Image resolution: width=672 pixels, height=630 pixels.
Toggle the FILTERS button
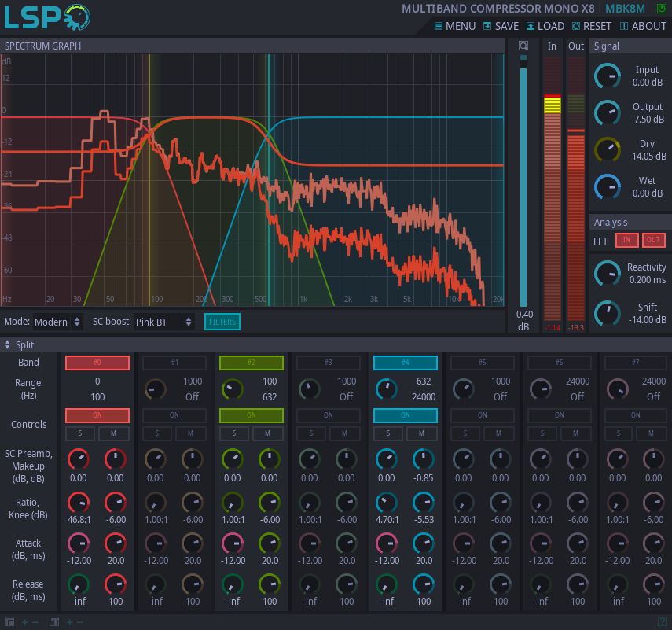coord(222,322)
